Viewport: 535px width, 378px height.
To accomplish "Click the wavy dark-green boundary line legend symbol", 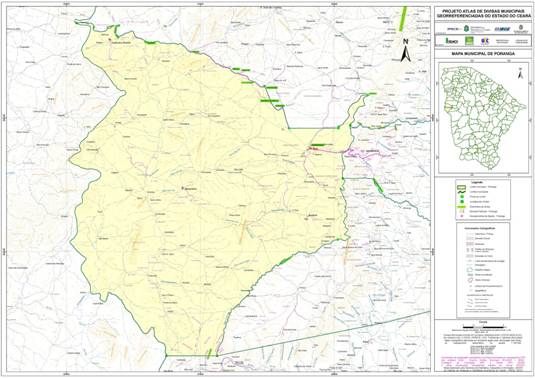I will (461, 192).
